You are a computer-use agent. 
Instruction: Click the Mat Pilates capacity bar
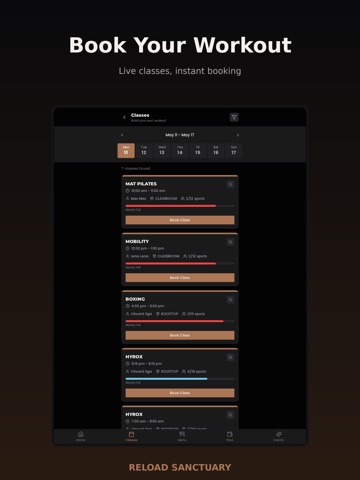point(180,206)
